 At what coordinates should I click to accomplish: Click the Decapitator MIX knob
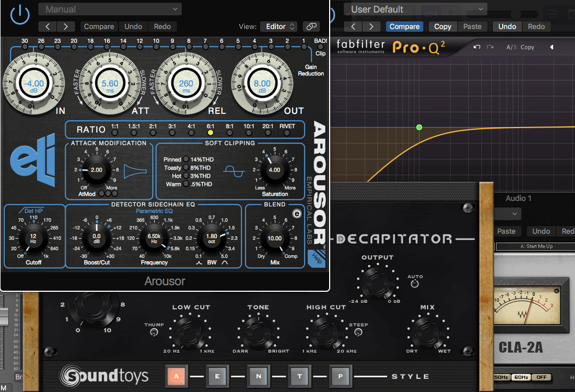pyautogui.click(x=427, y=333)
